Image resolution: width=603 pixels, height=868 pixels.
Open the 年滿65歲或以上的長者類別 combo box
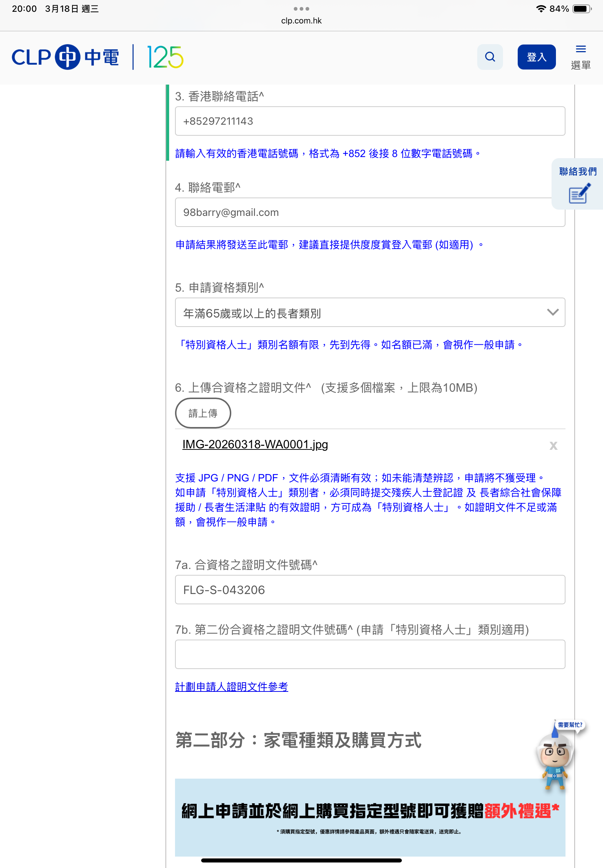pos(370,313)
